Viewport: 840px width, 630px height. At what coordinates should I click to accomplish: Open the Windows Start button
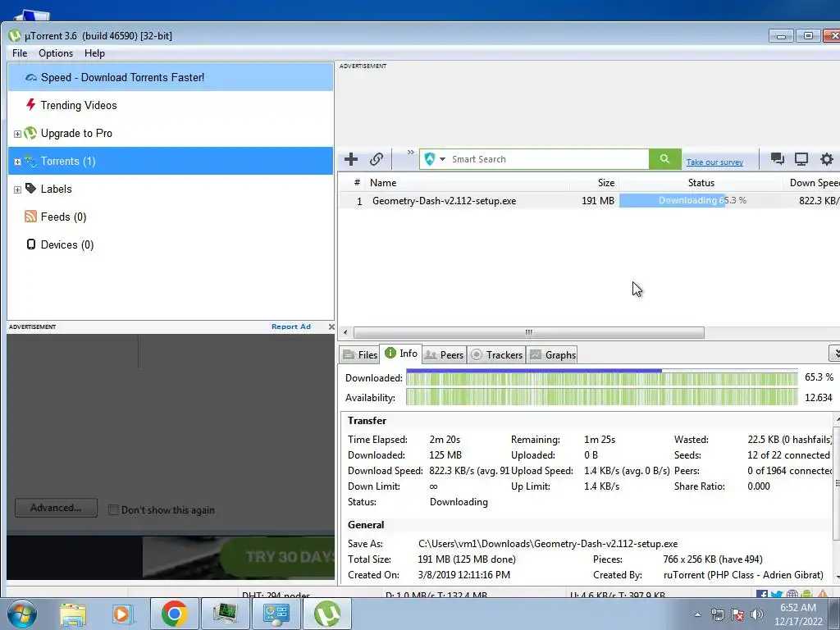pyautogui.click(x=22, y=614)
